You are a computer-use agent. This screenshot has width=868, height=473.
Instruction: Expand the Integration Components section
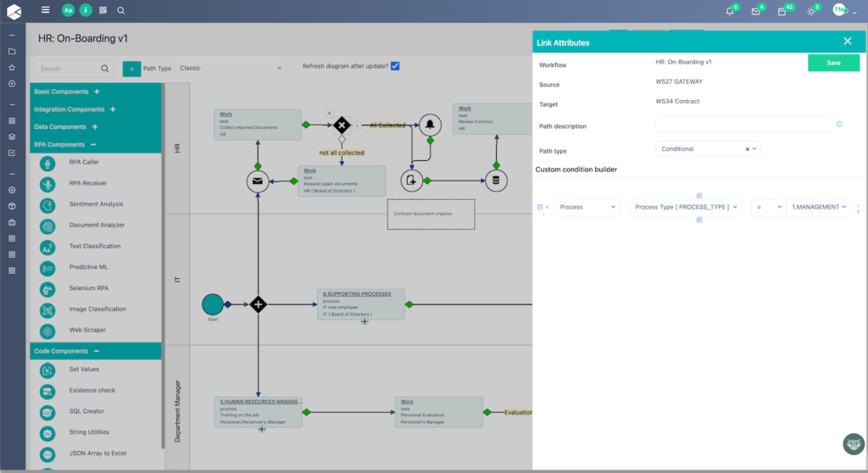113,109
